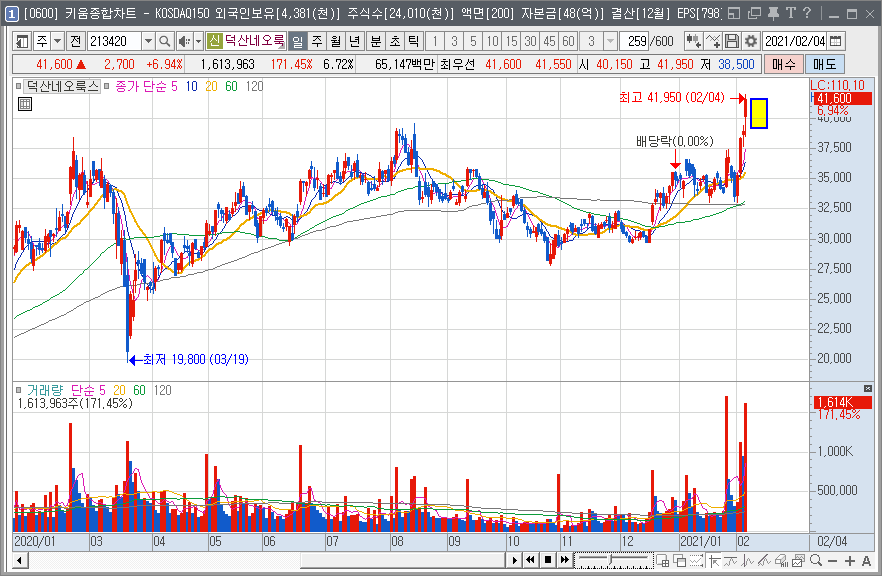Click the save floppy disk icon
The width and height of the screenshot is (882, 576).
click(x=731, y=41)
